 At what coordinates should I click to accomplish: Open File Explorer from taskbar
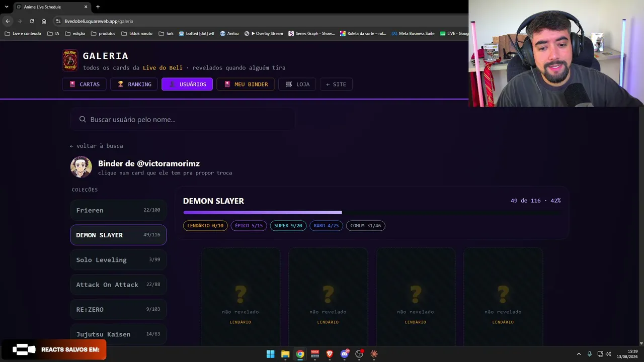click(x=285, y=354)
